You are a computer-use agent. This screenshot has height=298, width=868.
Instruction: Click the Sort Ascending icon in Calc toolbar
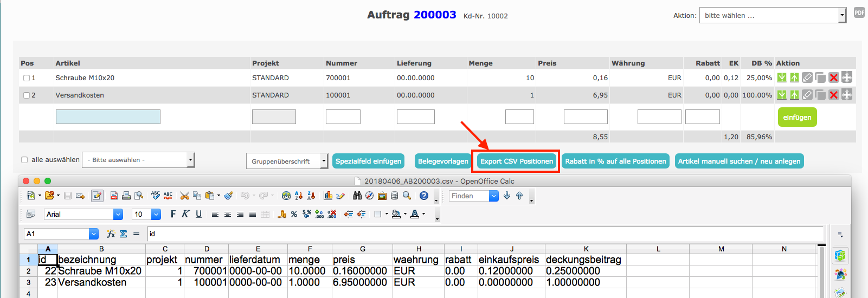pyautogui.click(x=299, y=196)
